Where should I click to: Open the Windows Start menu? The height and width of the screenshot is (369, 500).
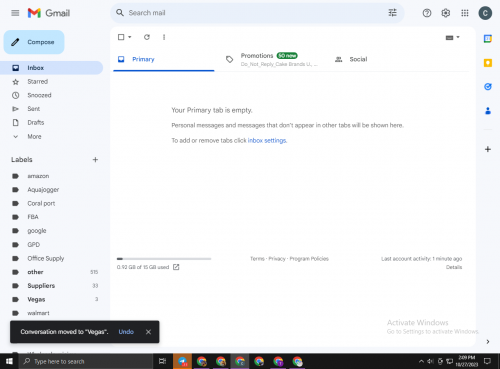9,361
